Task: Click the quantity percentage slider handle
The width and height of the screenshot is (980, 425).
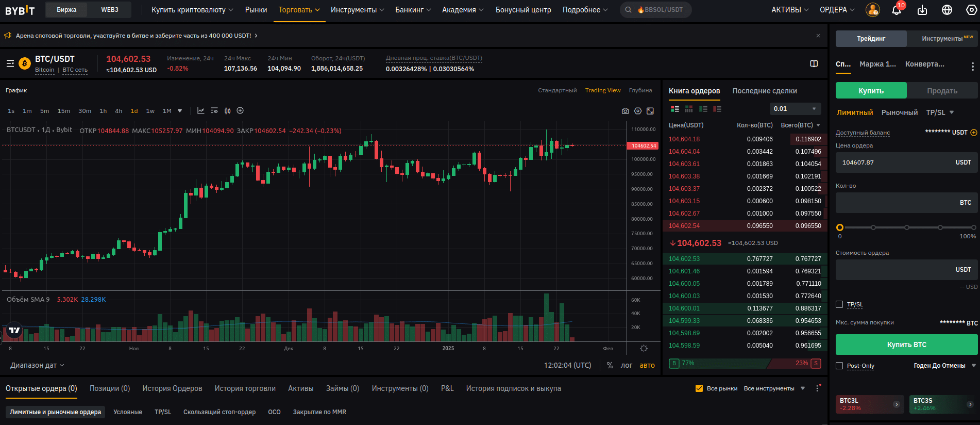Action: click(840, 227)
